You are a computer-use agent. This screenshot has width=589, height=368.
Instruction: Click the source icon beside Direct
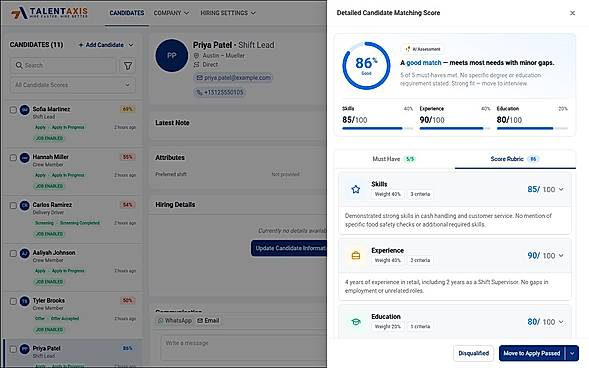(196, 65)
